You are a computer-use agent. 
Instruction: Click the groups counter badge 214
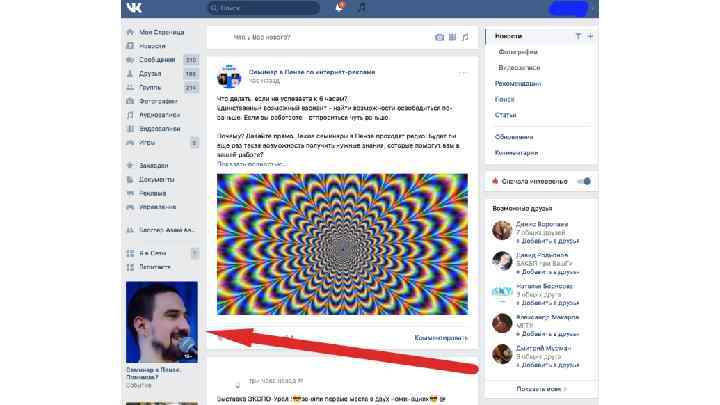pyautogui.click(x=191, y=87)
